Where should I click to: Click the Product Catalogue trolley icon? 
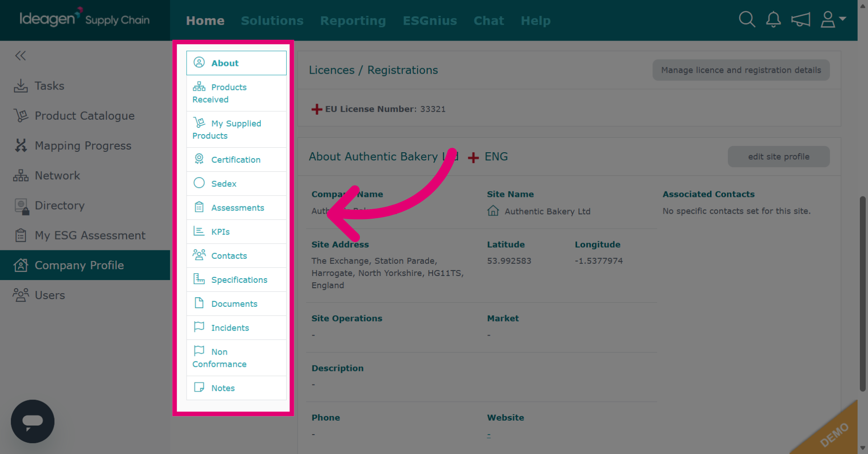click(21, 116)
